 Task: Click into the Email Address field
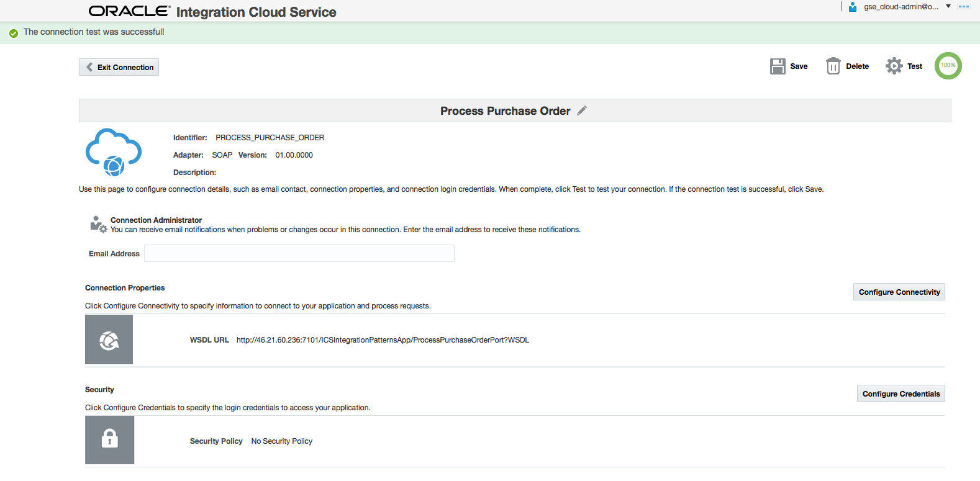click(299, 253)
